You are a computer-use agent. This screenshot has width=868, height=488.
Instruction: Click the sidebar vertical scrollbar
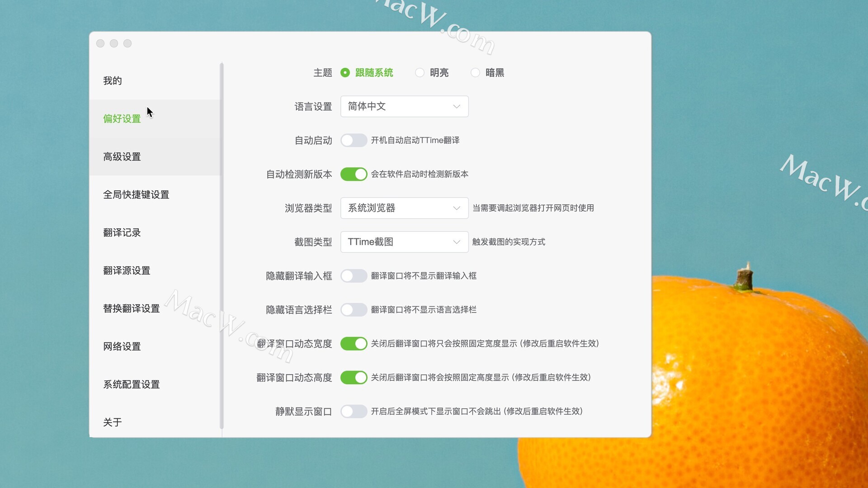click(222, 246)
